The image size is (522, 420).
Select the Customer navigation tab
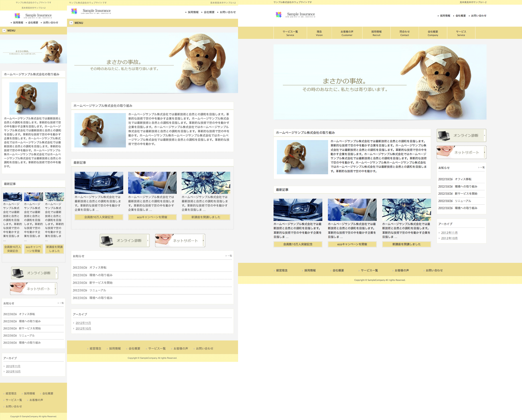tap(347, 33)
